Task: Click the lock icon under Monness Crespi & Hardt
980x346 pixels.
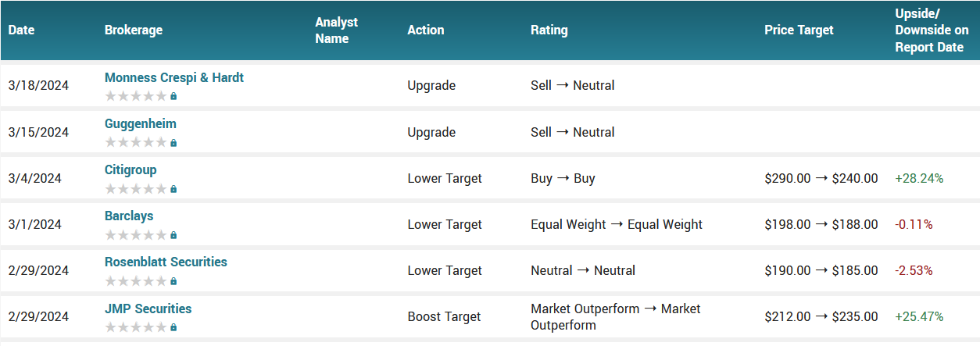Action: (173, 96)
